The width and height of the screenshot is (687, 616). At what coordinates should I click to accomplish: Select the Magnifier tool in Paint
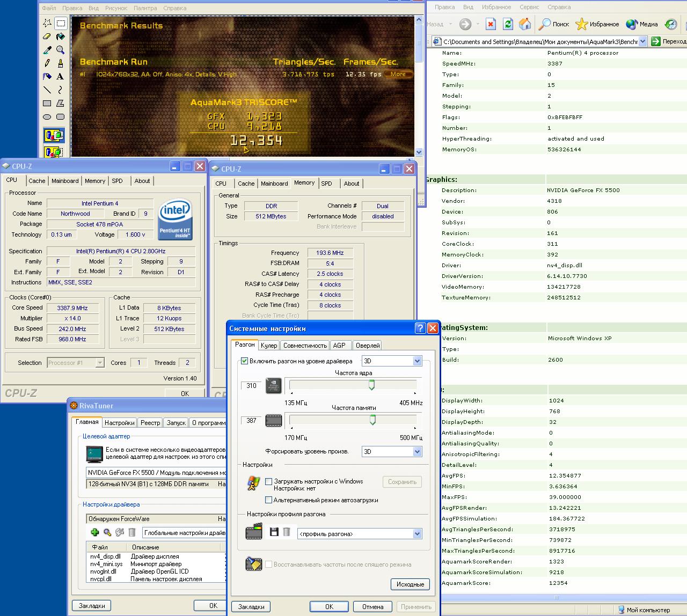(61, 50)
